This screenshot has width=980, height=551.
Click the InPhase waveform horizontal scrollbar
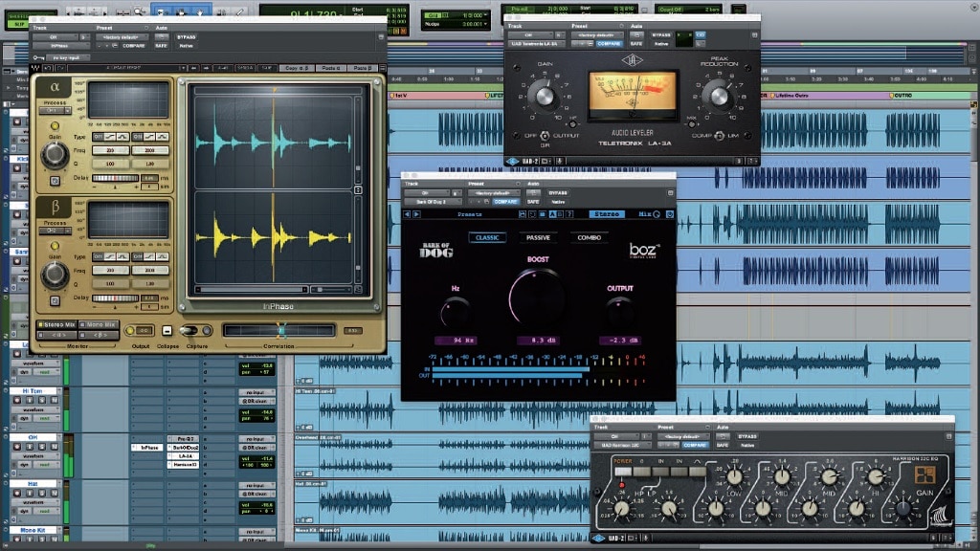[252, 290]
